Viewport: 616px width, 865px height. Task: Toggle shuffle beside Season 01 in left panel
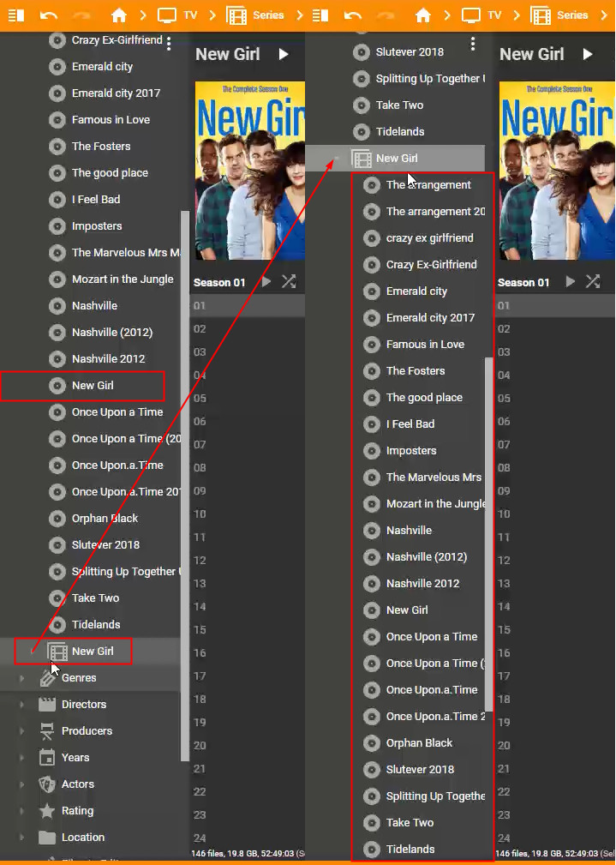[289, 282]
